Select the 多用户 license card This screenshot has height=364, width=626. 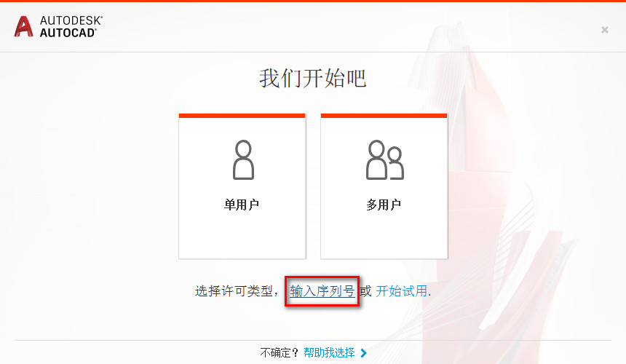384,186
